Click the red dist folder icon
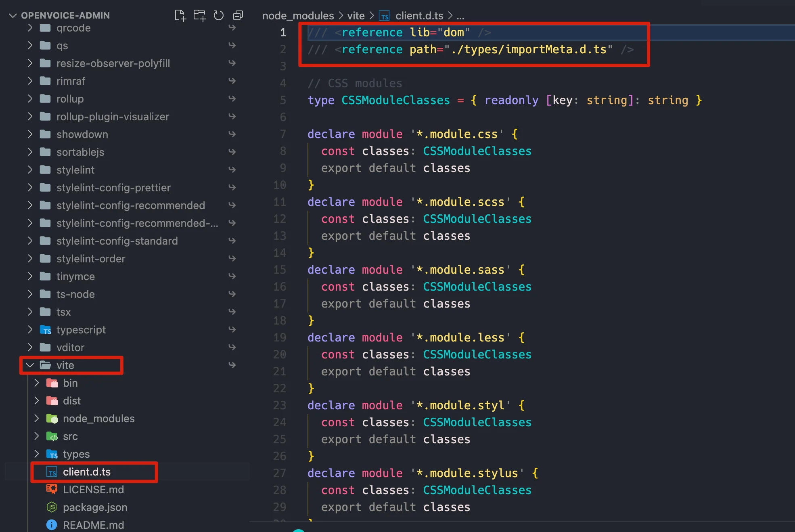 (52, 401)
